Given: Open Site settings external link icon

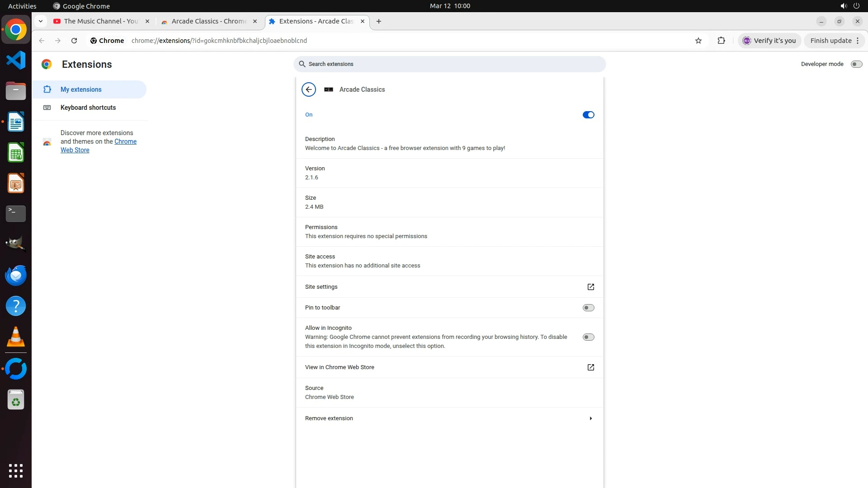Looking at the screenshot, I should tap(590, 287).
